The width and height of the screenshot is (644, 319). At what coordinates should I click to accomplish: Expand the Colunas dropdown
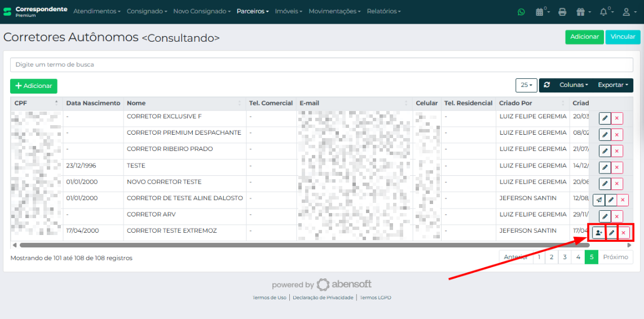[574, 85]
